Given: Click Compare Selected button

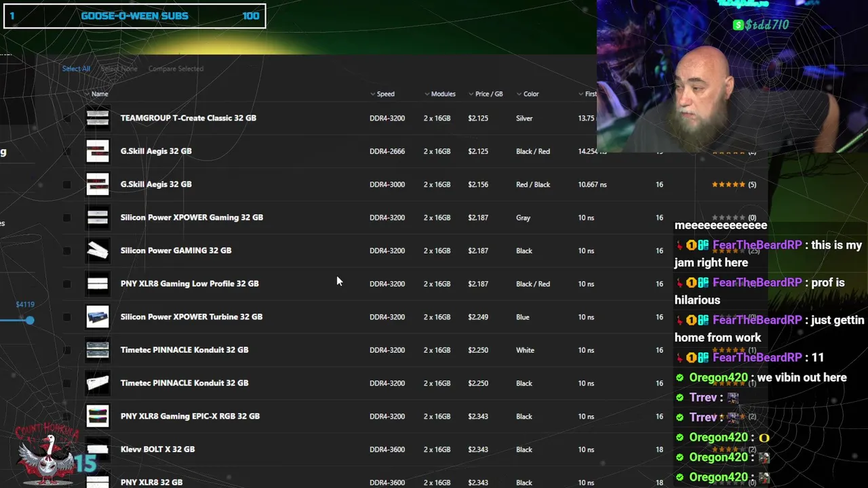Looking at the screenshot, I should pos(176,68).
